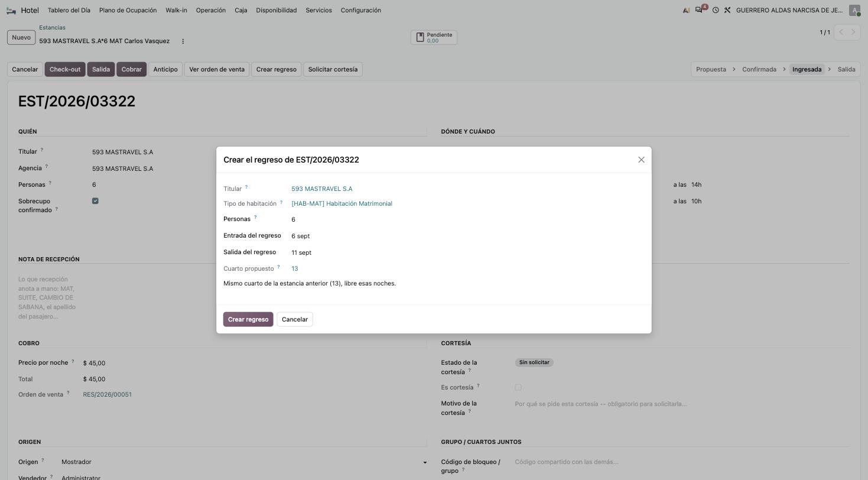Open conversations icon with the 4 badge
The height and width of the screenshot is (480, 868).
click(x=700, y=10)
